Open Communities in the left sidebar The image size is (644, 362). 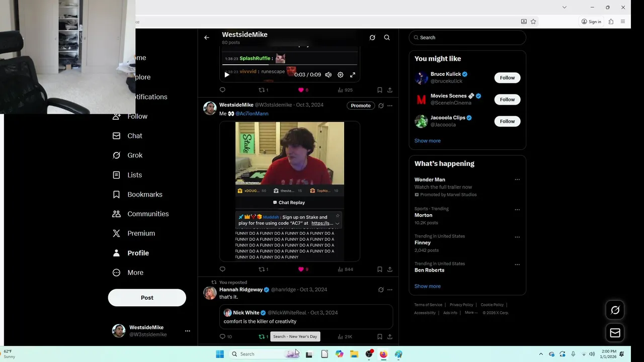140,214
